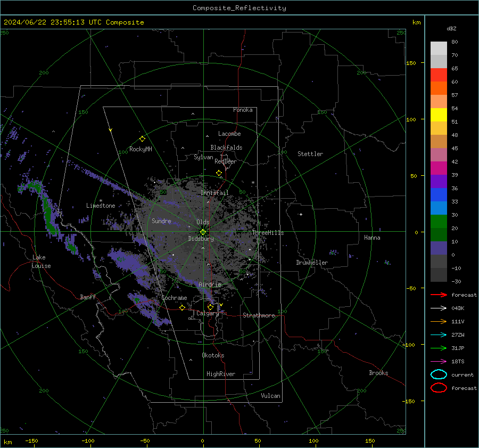Click the yellow diamond marker near RockyMH
The height and width of the screenshot is (448, 479).
[142, 139]
